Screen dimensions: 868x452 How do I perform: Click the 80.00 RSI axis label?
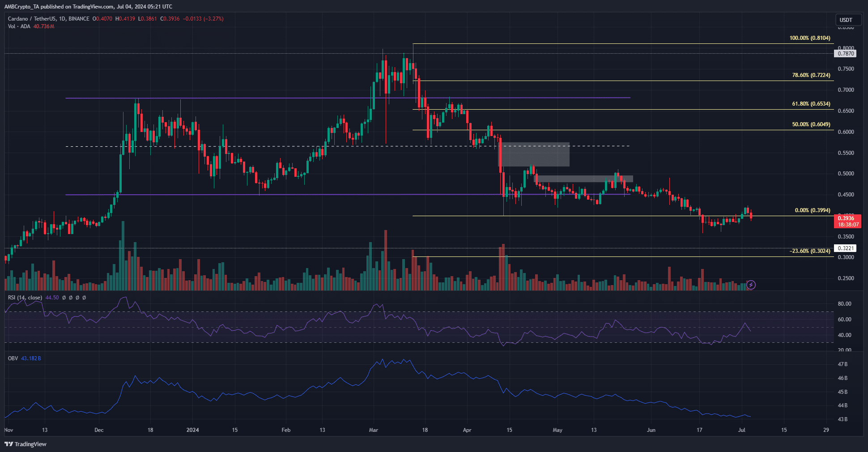click(x=845, y=304)
